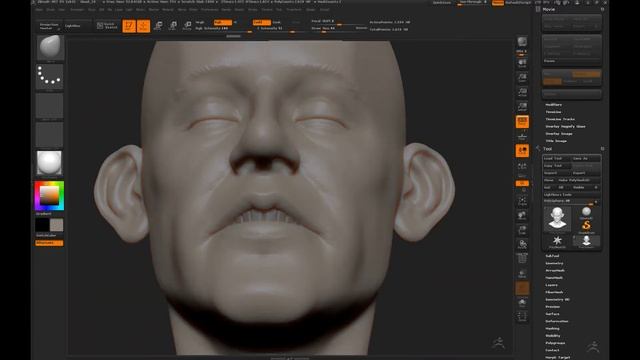The image size is (640, 360).
Task: Expand the ArrayMesh subpalette
Action: click(555, 271)
